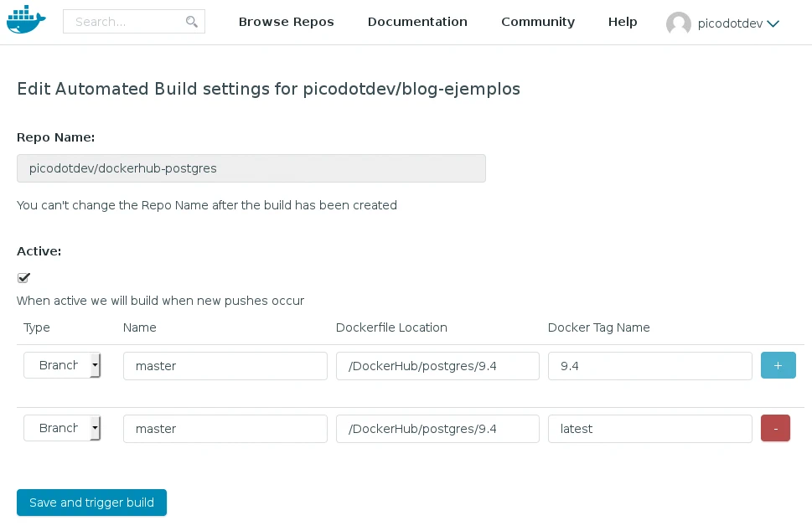Viewport: 812px width, 531px height.
Task: Click the disabled Repo Name field
Action: tap(251, 168)
